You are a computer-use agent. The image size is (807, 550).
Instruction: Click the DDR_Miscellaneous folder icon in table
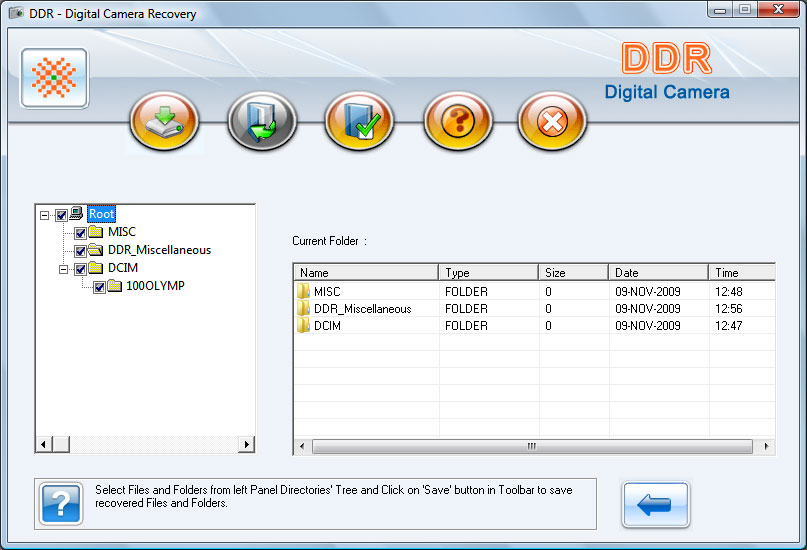(303, 308)
